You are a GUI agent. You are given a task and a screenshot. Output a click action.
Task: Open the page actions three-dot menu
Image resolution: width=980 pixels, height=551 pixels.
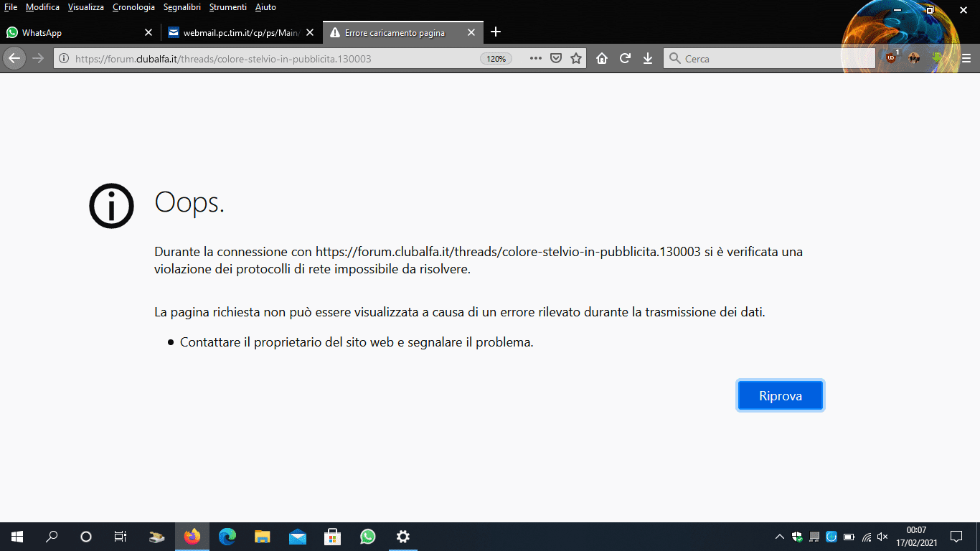pos(535,58)
